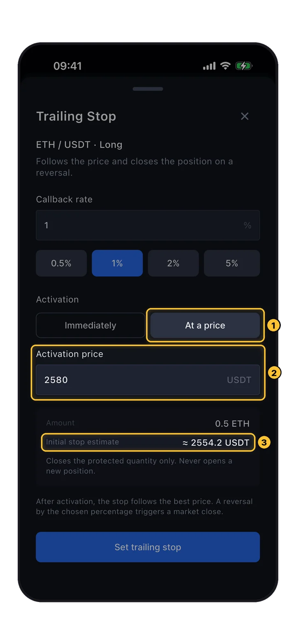Tap the Wi-Fi status icon
Screen dimensions: 296x644
coord(225,66)
